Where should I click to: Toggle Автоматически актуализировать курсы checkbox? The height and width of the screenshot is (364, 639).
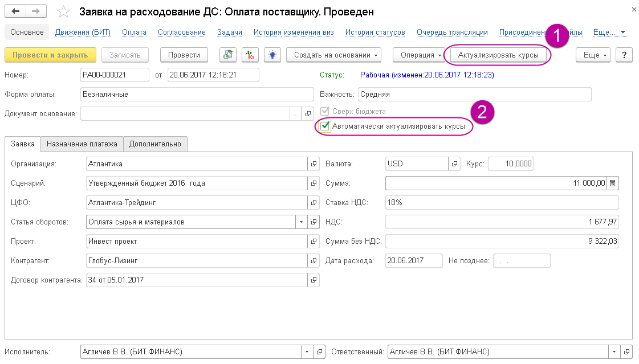[325, 126]
